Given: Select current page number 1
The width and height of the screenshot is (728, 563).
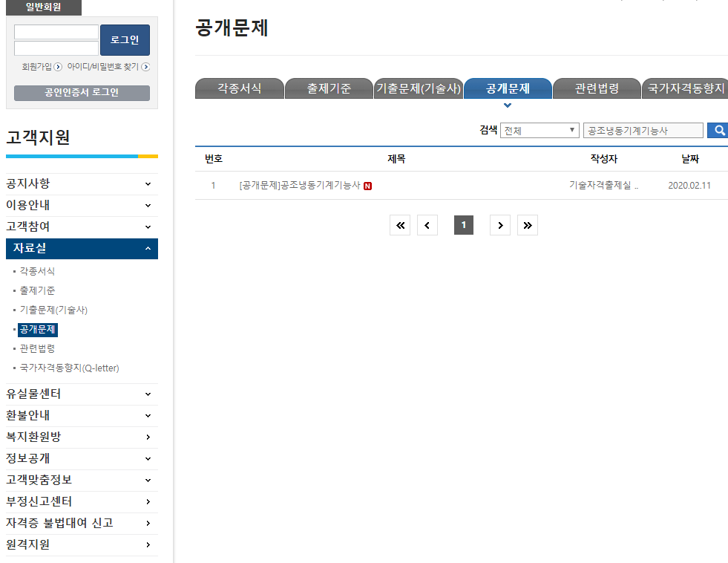Looking at the screenshot, I should click(x=464, y=225).
